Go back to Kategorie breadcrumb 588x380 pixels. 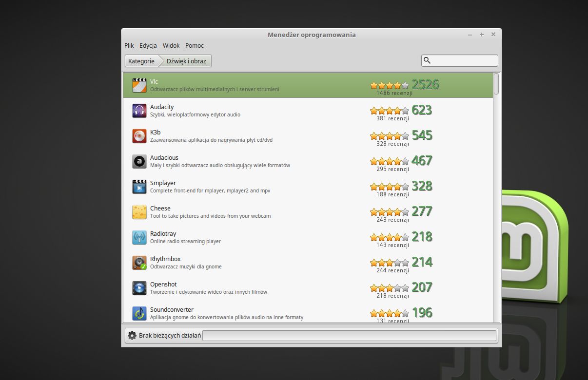pyautogui.click(x=141, y=61)
